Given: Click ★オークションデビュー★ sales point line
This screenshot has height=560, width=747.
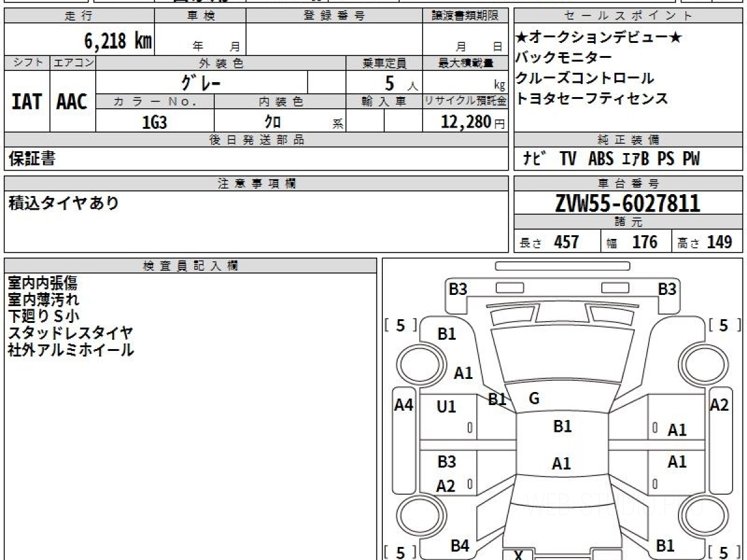Looking at the screenshot, I should (x=599, y=37).
